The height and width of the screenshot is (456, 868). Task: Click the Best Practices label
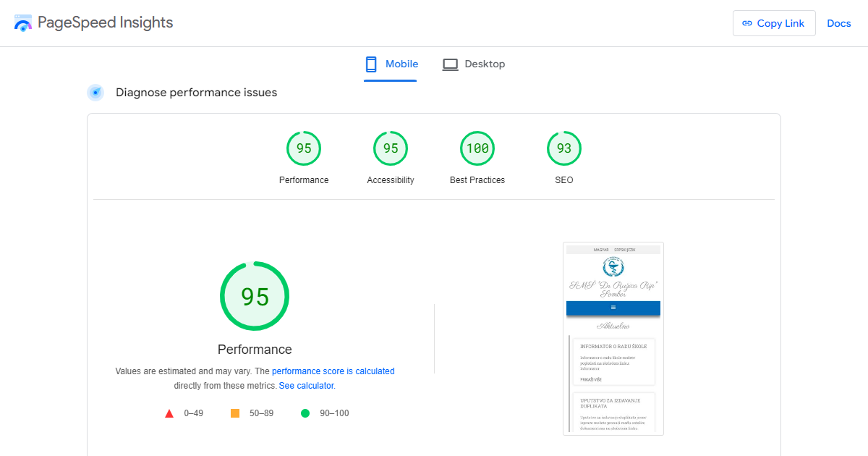click(x=477, y=180)
